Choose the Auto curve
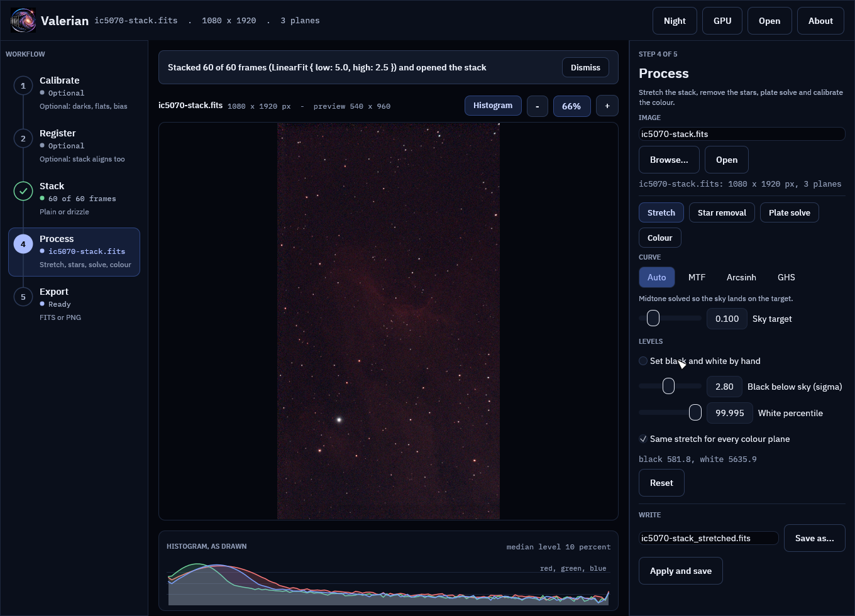855x616 pixels. click(x=657, y=277)
